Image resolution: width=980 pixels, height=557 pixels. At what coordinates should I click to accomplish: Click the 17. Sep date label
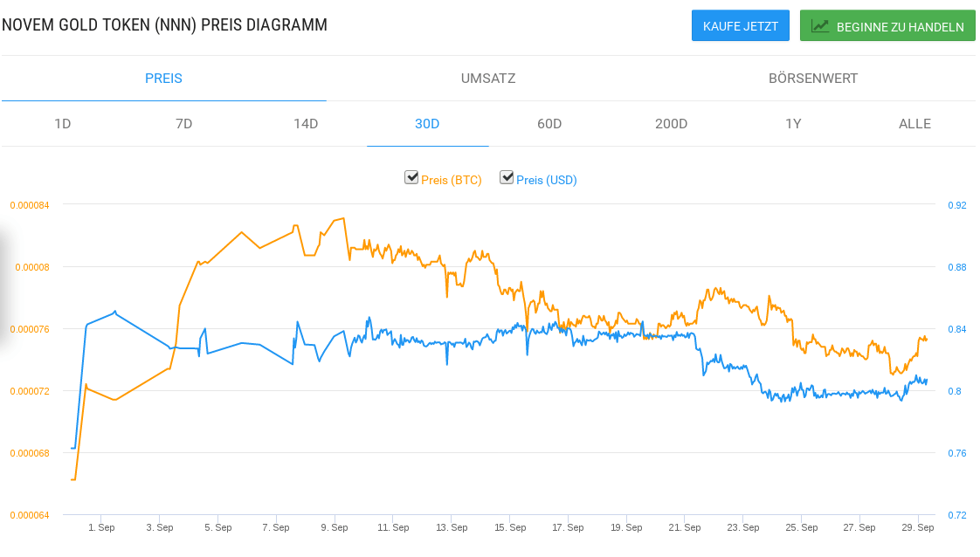(x=568, y=527)
